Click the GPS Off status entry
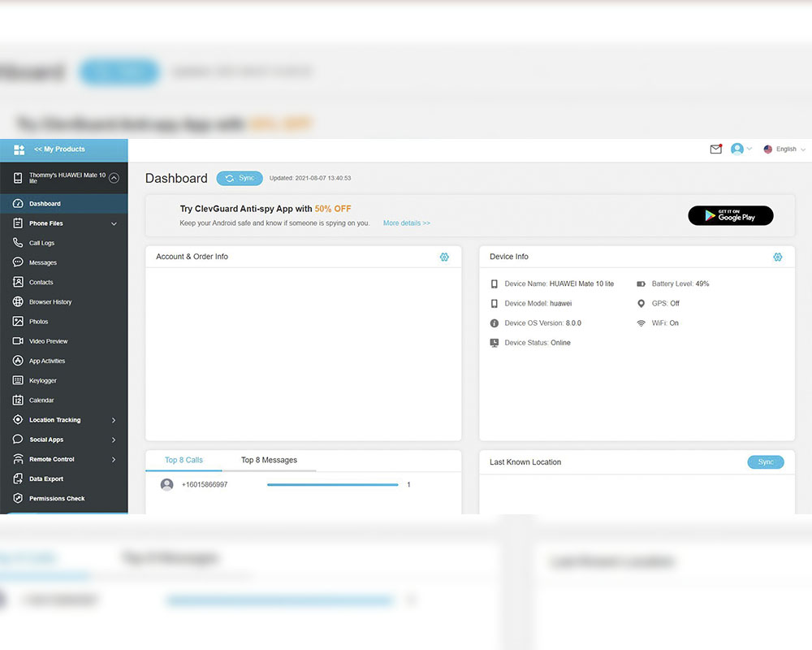Image resolution: width=812 pixels, height=650 pixels. pyautogui.click(x=659, y=304)
